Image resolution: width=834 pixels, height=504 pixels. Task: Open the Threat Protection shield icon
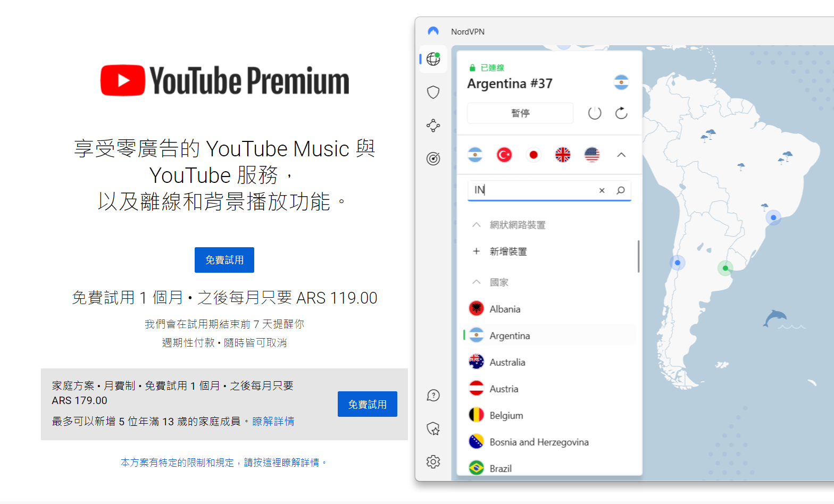pos(433,93)
